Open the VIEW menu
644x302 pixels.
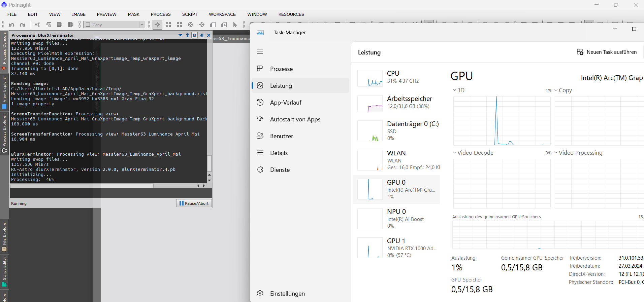point(55,14)
